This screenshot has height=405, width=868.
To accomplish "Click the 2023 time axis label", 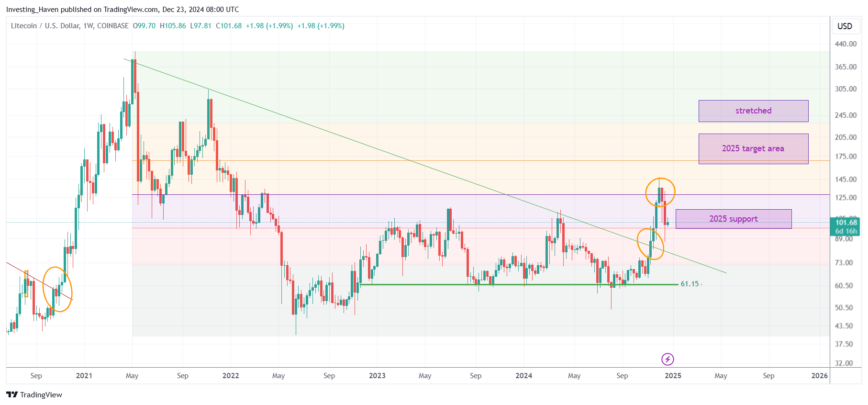I will pos(377,376).
